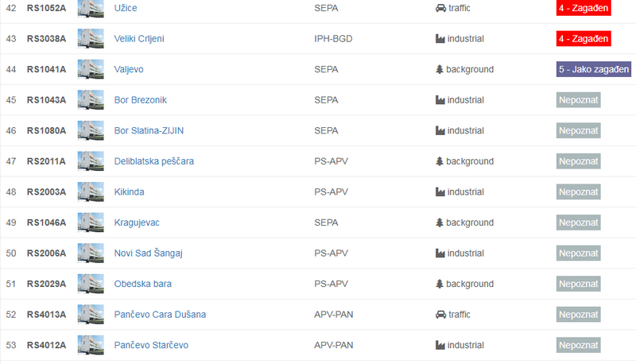Click the Nepoznat badge for Obedska bara
636x364 pixels.
[x=579, y=284]
